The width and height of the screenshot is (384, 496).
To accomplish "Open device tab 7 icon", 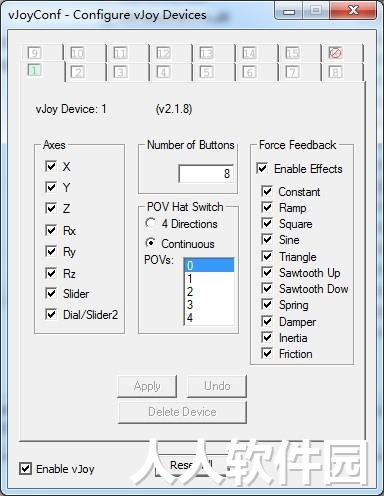I will 292,72.
